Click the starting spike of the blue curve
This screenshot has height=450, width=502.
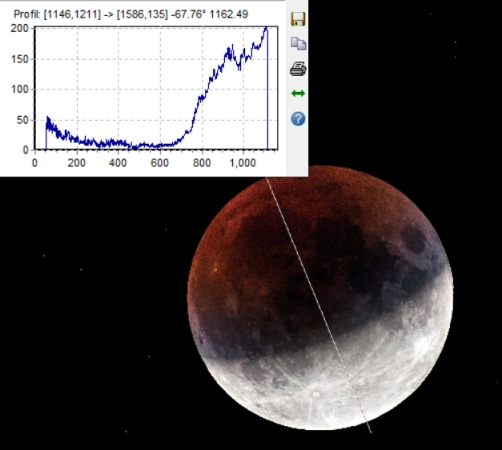(x=47, y=120)
